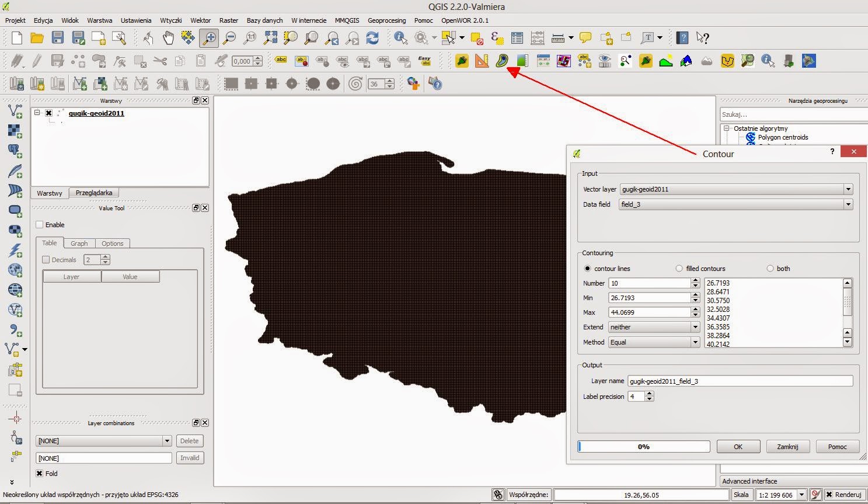Select the filled contours radio button
This screenshot has height=504, width=868.
click(x=679, y=269)
